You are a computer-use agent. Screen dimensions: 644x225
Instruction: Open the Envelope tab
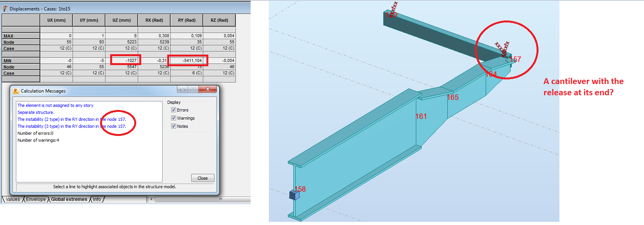36,199
